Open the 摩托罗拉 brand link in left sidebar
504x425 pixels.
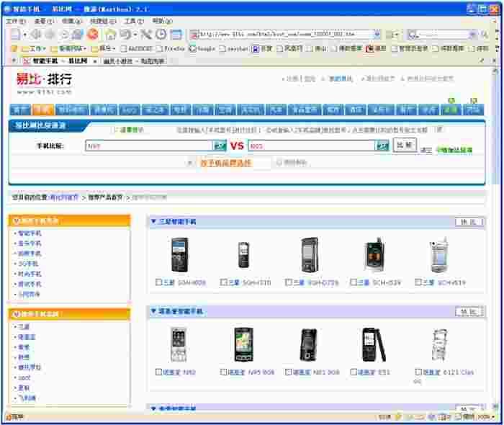tap(30, 367)
